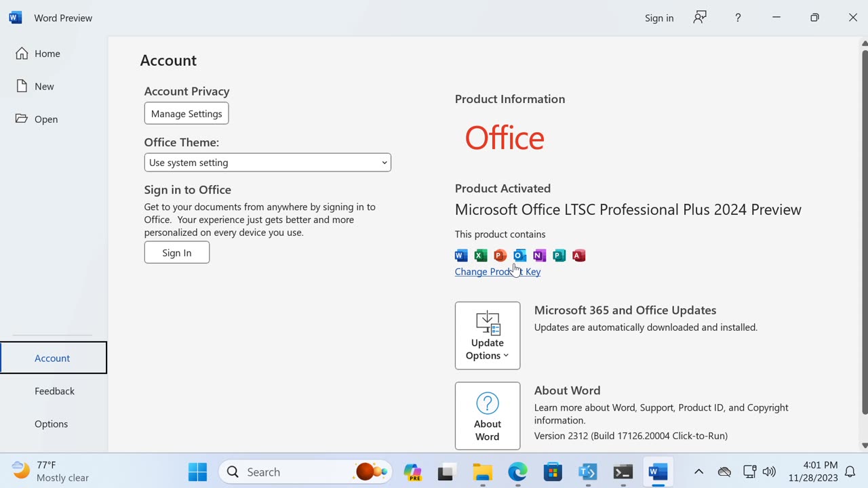
Task: Open Terminal from the taskbar
Action: coord(623,472)
